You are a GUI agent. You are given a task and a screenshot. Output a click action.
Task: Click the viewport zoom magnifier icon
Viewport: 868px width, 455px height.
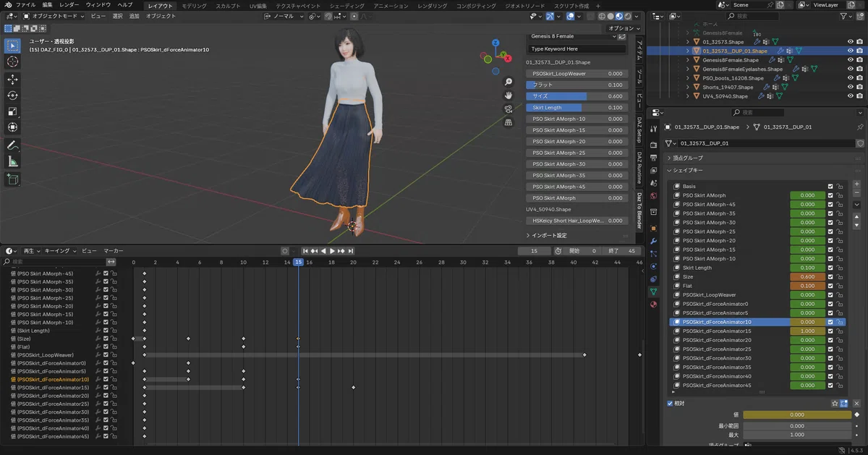tap(509, 82)
